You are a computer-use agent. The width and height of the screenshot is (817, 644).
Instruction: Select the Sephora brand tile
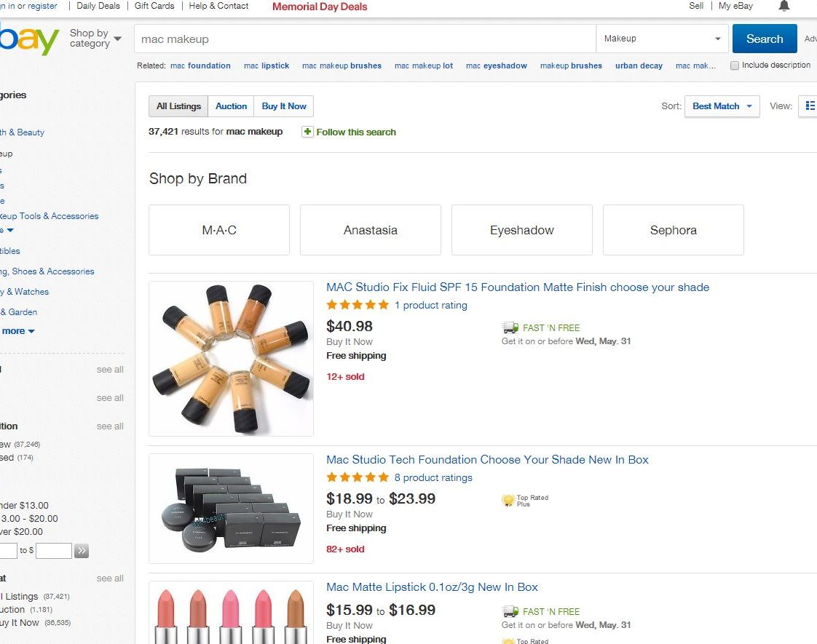[673, 230]
